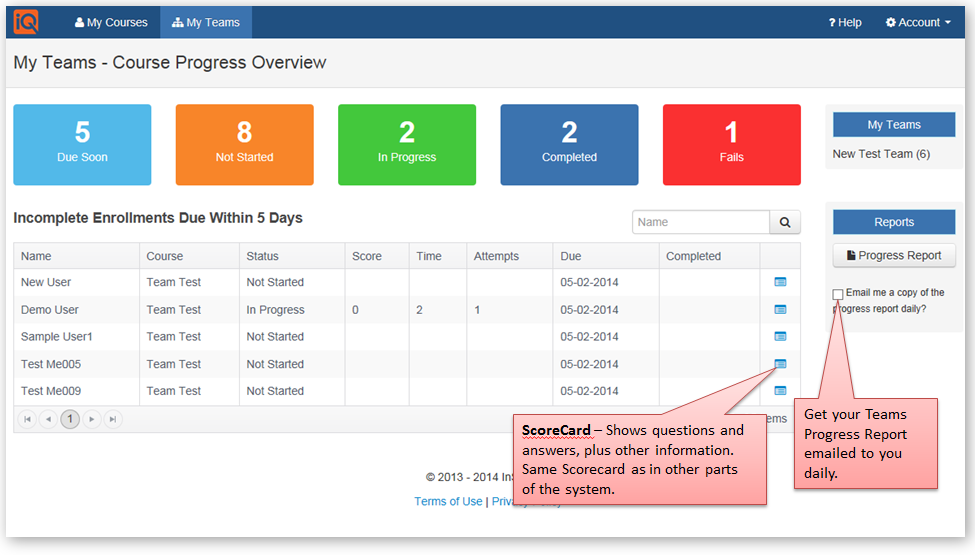Click the red Fails tile
Screen dimensions: 975x555
click(731, 145)
